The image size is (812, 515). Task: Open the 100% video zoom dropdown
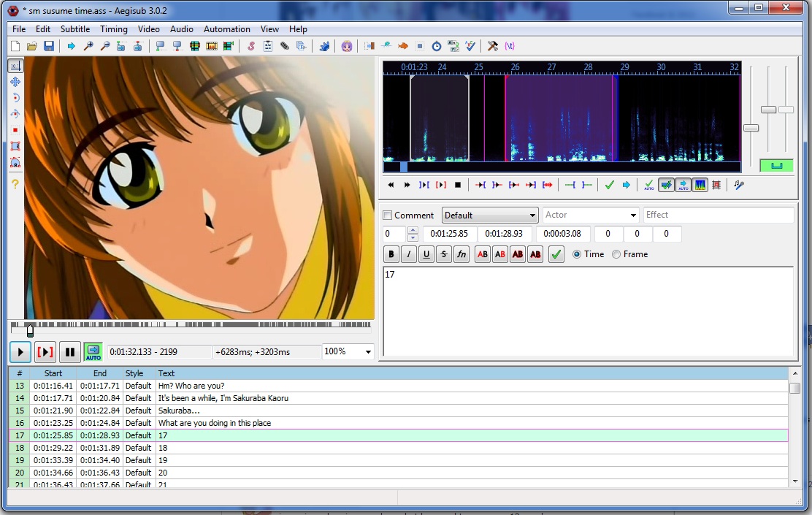pyautogui.click(x=348, y=352)
